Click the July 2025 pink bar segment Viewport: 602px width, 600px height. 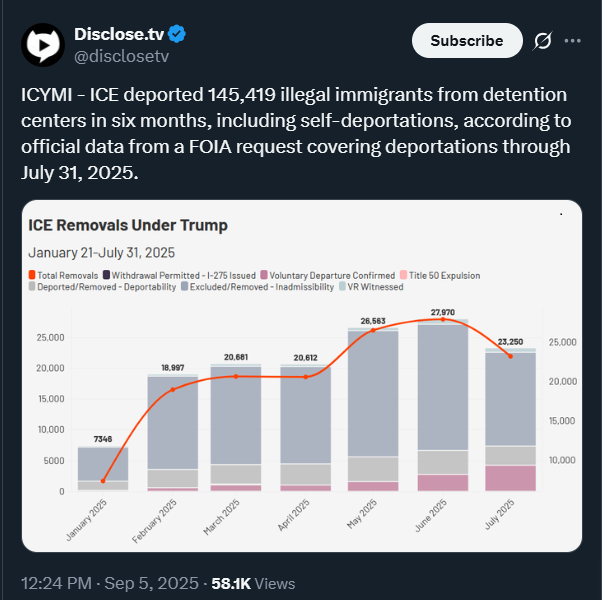(x=509, y=478)
